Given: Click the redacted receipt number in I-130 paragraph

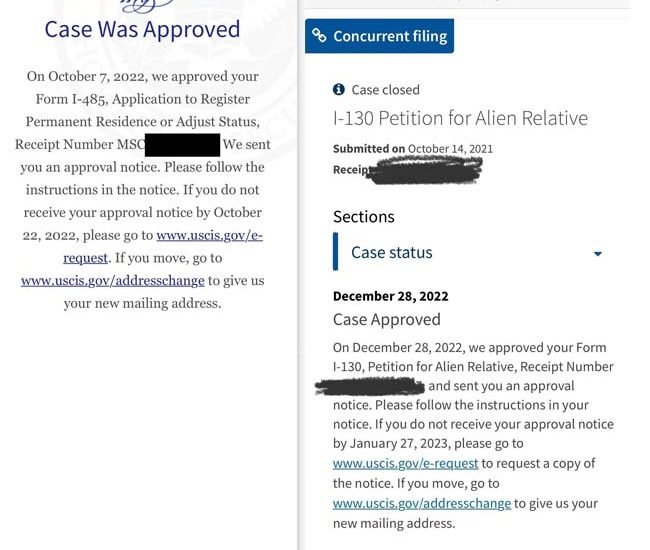Looking at the screenshot, I should (x=370, y=386).
